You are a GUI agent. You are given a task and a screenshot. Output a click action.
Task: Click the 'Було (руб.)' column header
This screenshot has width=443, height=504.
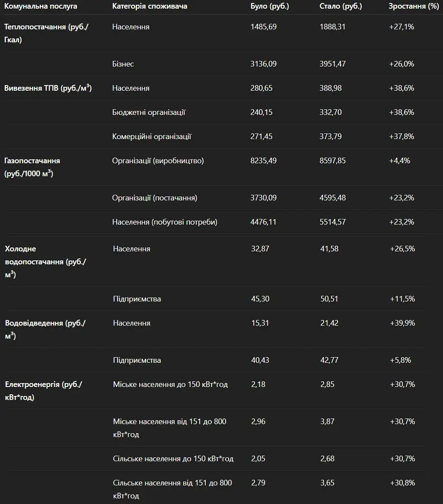pyautogui.click(x=270, y=6)
